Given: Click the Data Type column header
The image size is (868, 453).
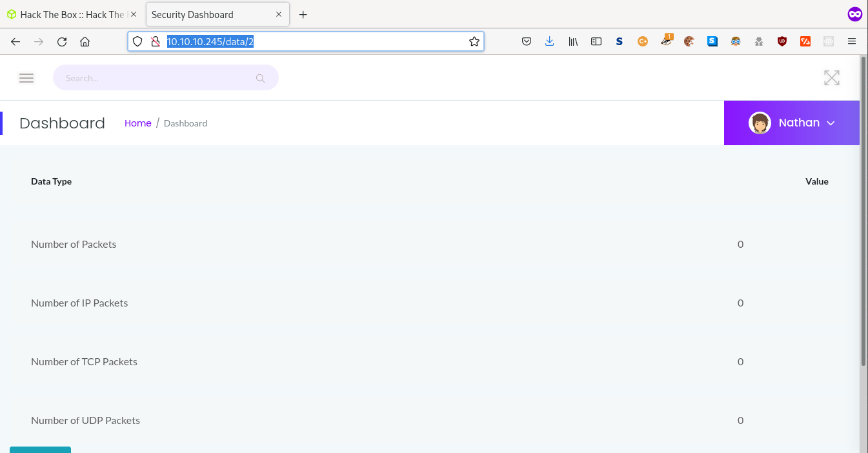Looking at the screenshot, I should 51,181.
